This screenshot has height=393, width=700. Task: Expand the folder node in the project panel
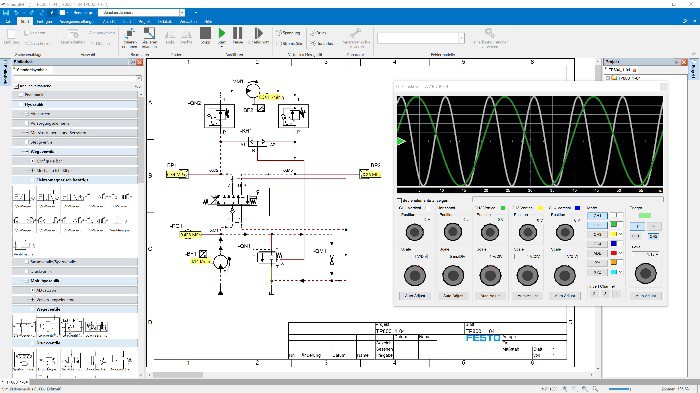tap(607, 78)
